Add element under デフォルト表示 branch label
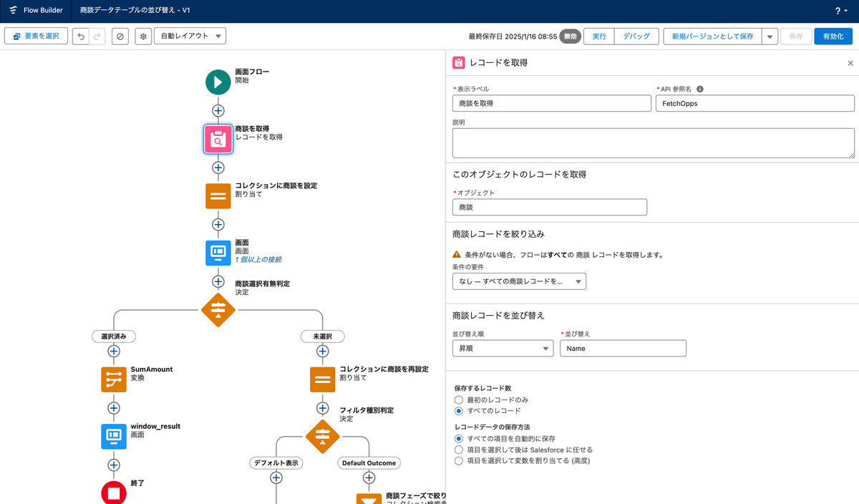This screenshot has width=859, height=504. (x=276, y=478)
